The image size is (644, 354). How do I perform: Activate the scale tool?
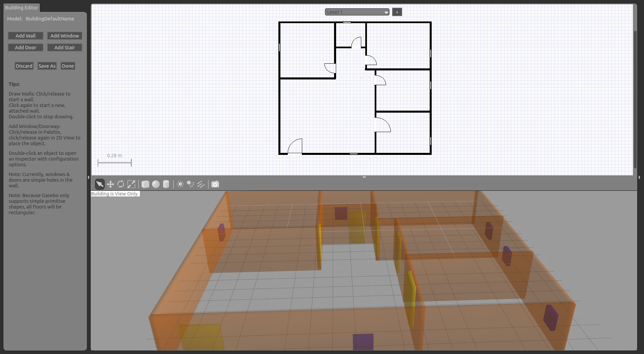pos(131,184)
